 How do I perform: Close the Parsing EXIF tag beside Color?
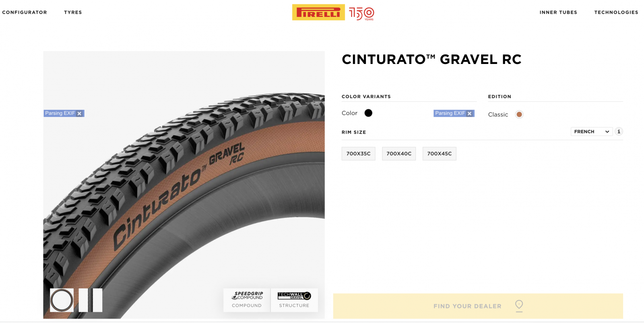(469, 114)
